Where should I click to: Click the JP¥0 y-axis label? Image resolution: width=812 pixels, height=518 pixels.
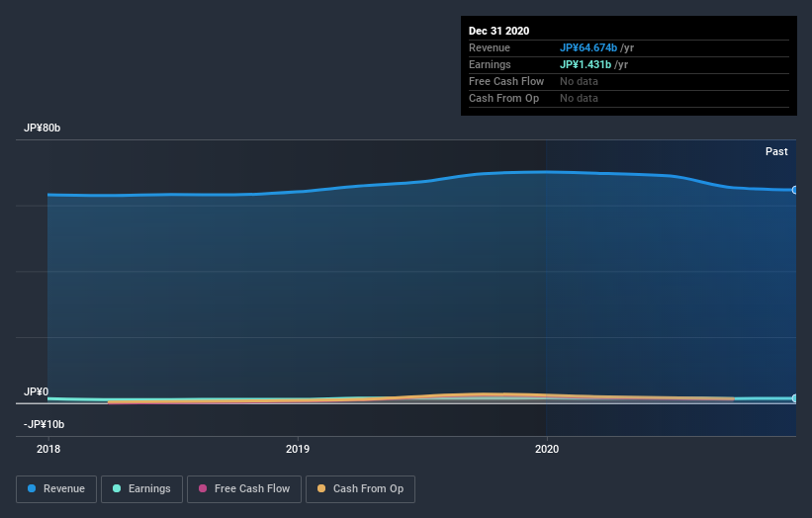(37, 391)
